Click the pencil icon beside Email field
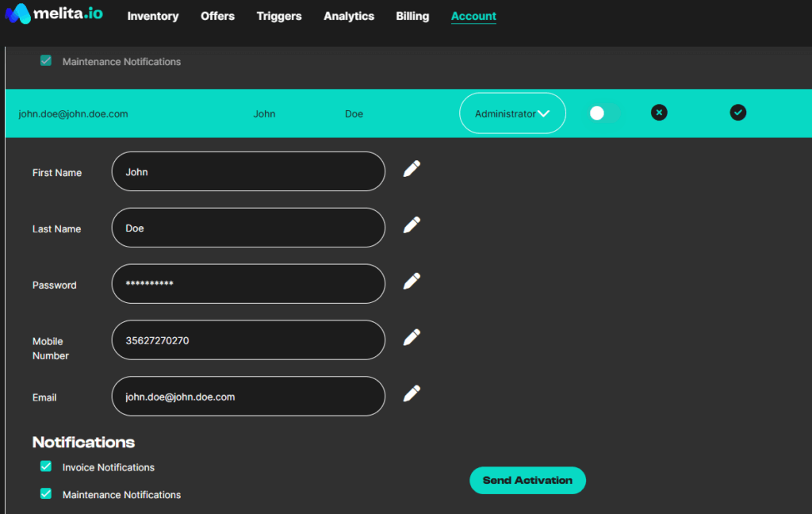Image resolution: width=812 pixels, height=514 pixels. point(412,393)
